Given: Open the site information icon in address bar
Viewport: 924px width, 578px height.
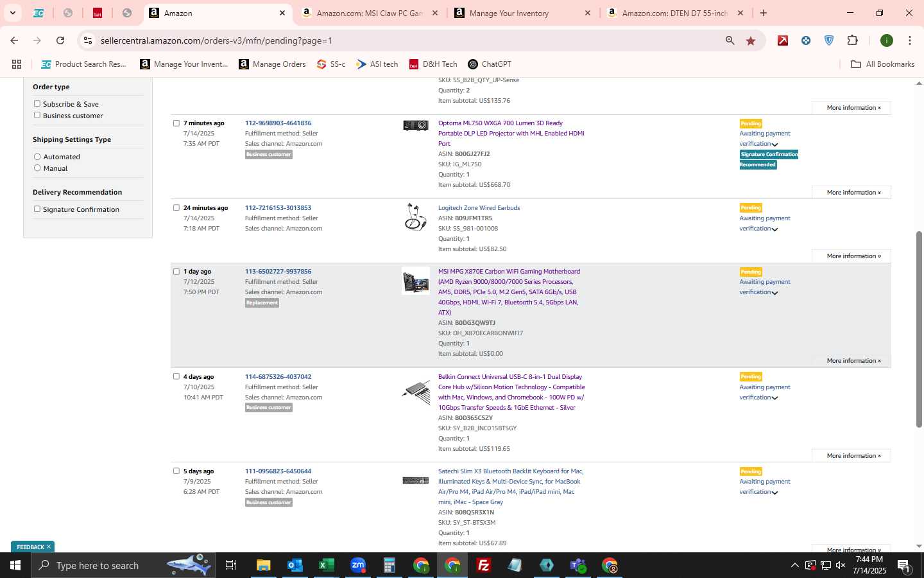Looking at the screenshot, I should pyautogui.click(x=88, y=40).
